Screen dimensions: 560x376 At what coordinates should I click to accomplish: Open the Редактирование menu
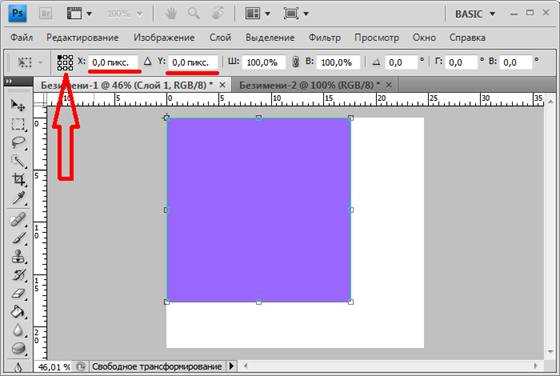tap(82, 37)
